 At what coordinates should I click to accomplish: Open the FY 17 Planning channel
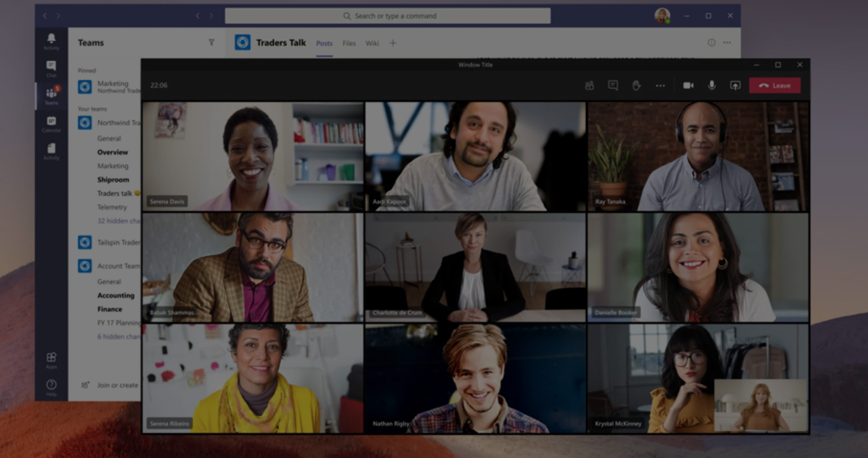(119, 323)
